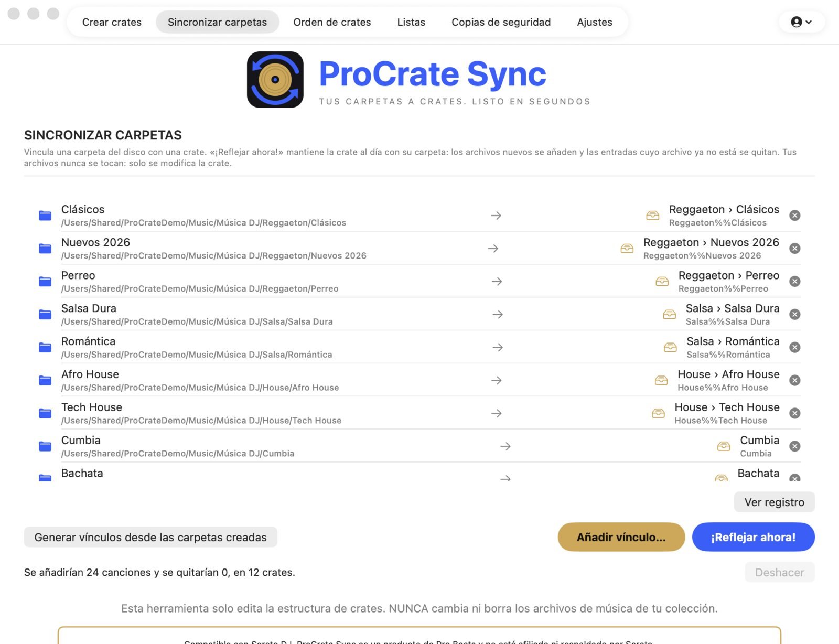The height and width of the screenshot is (644, 839).
Task: Click the House › Afro House crate icon
Action: point(662,380)
